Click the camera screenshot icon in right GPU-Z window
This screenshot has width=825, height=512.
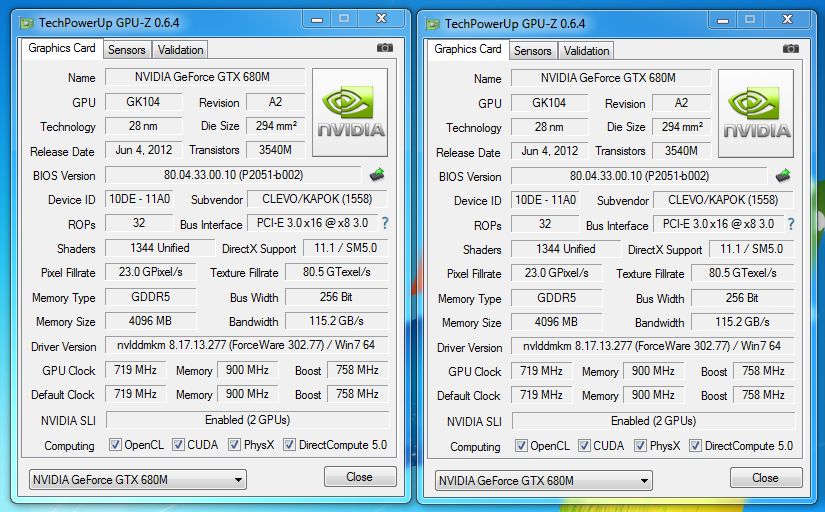point(790,49)
